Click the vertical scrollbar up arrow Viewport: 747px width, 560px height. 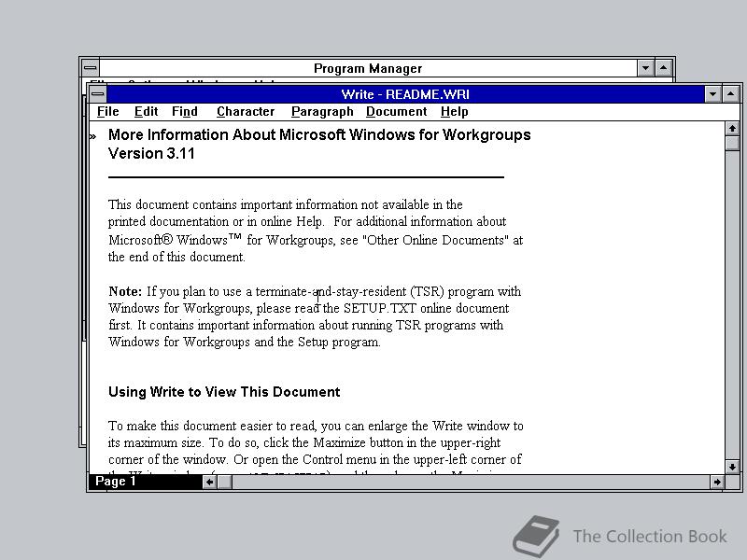[x=732, y=129]
